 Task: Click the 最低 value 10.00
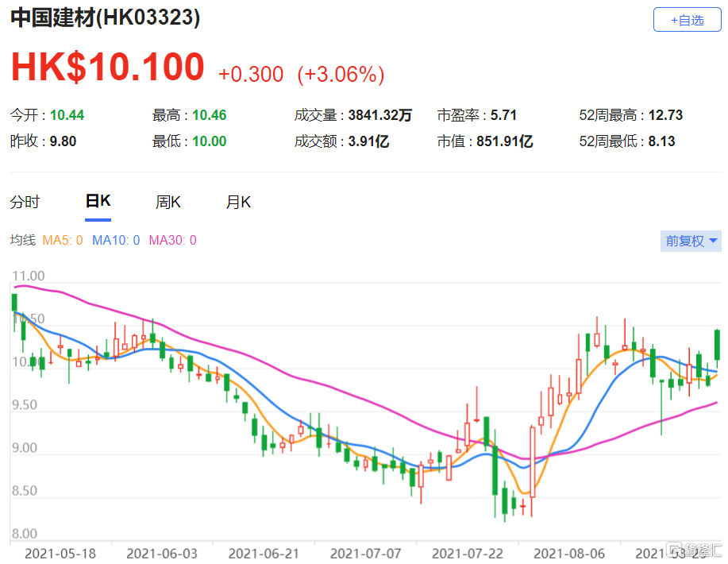click(x=210, y=141)
